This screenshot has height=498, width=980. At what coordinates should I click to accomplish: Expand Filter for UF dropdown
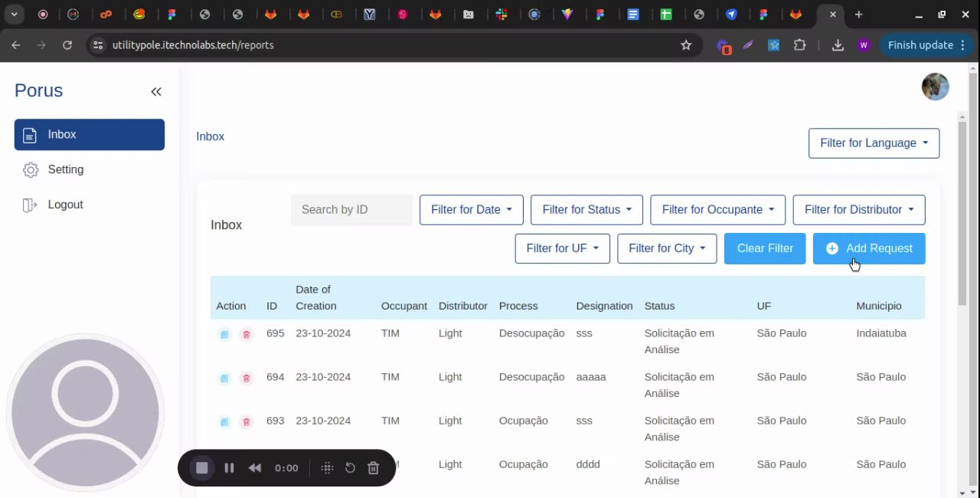(x=563, y=248)
